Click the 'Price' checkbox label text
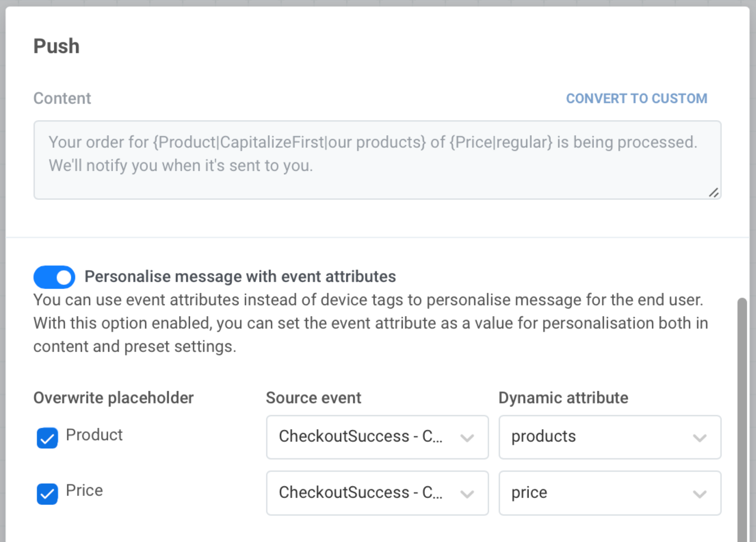This screenshot has width=756, height=542. pos(84,491)
